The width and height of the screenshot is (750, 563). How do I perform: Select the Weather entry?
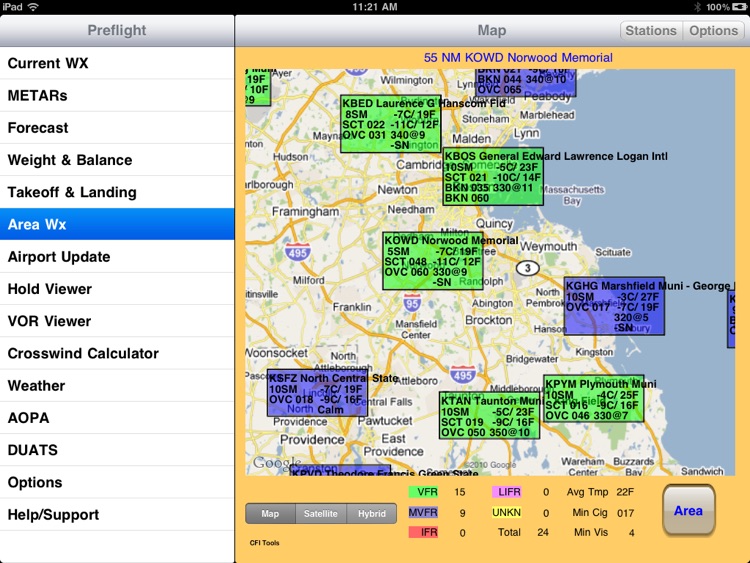tap(117, 386)
